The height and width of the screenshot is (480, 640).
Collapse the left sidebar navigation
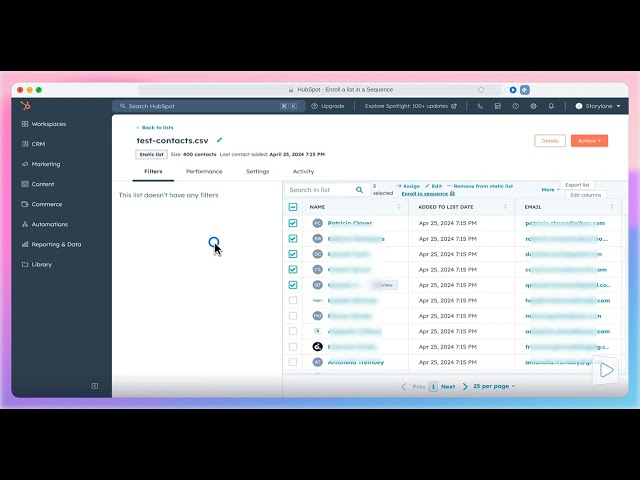point(95,386)
